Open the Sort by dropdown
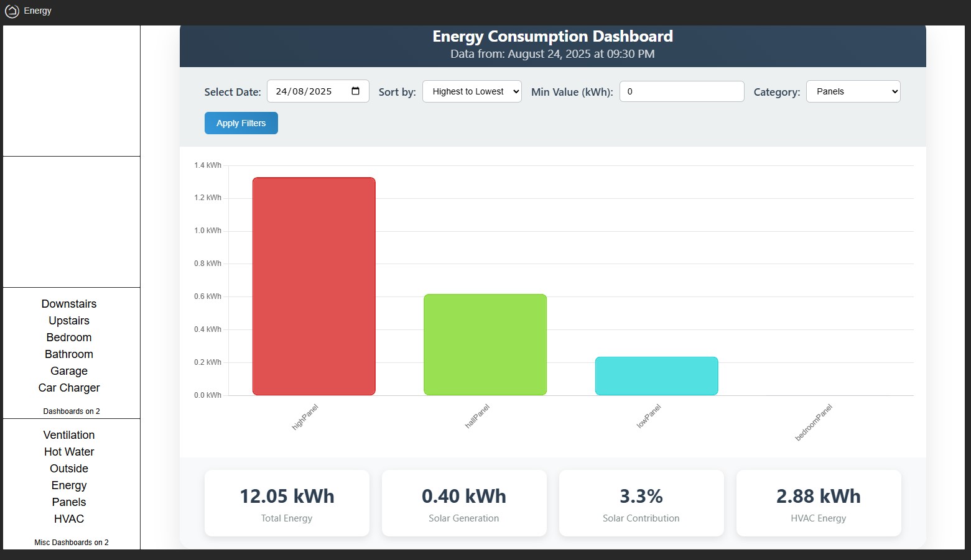Image resolution: width=971 pixels, height=560 pixels. click(x=472, y=91)
